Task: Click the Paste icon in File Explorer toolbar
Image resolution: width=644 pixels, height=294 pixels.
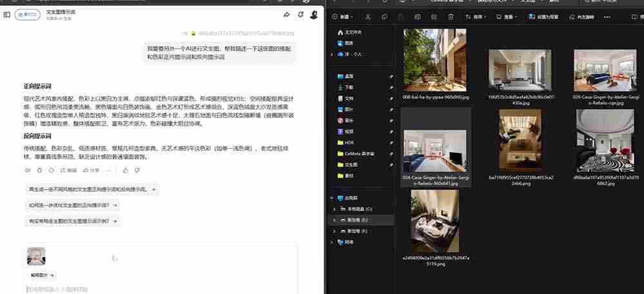Action: (x=400, y=17)
